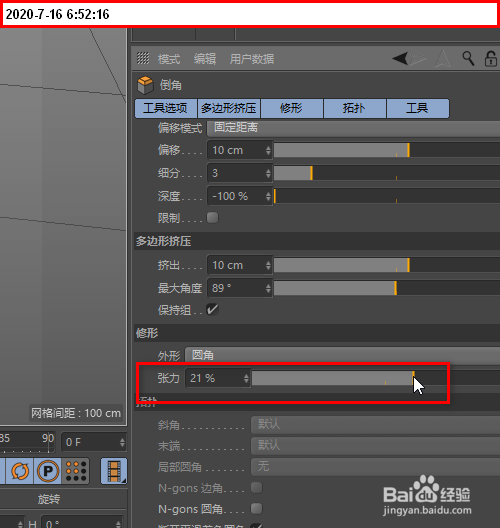This screenshot has width=500, height=528.
Task: Click the 最大角度 stepper arrows
Action: 268,288
